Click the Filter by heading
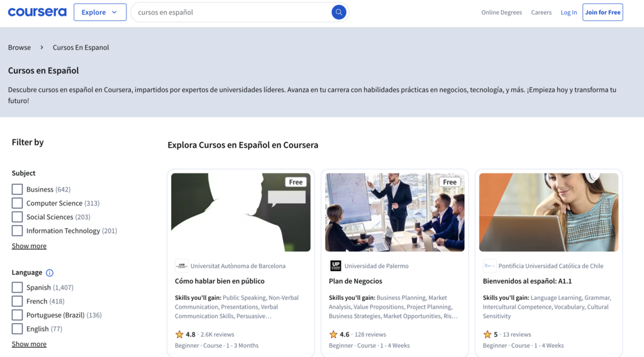This screenshot has height=357, width=644. 28,143
